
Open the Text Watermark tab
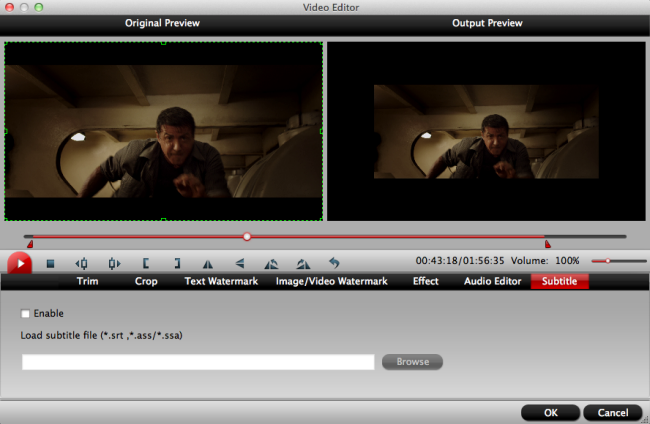(x=221, y=281)
